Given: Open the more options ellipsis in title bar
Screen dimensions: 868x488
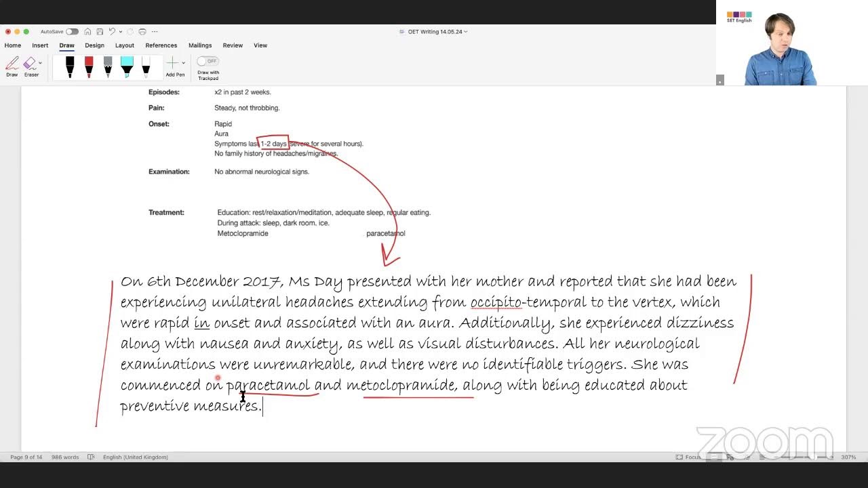Looking at the screenshot, I should (155, 32).
